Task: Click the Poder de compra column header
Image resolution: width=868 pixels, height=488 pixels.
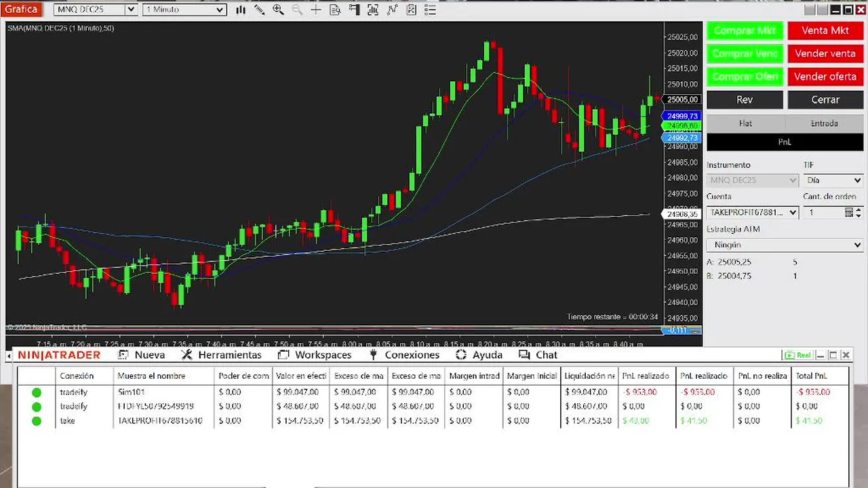Action: coord(243,375)
